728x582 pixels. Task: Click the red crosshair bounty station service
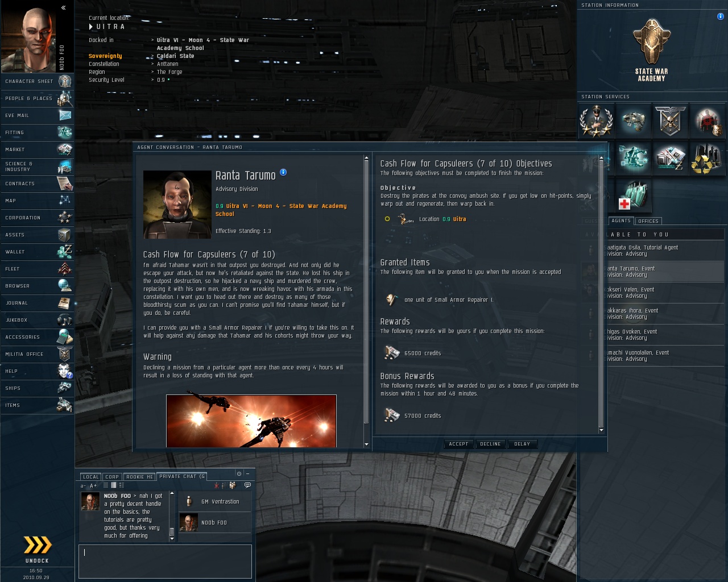(x=708, y=120)
